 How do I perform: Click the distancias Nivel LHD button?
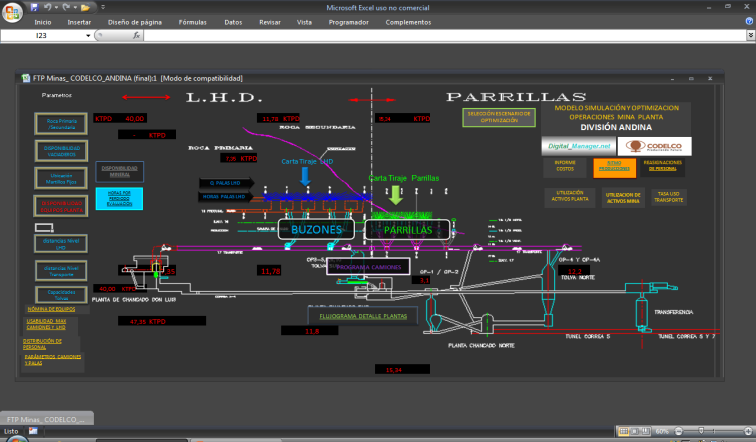pos(61,244)
